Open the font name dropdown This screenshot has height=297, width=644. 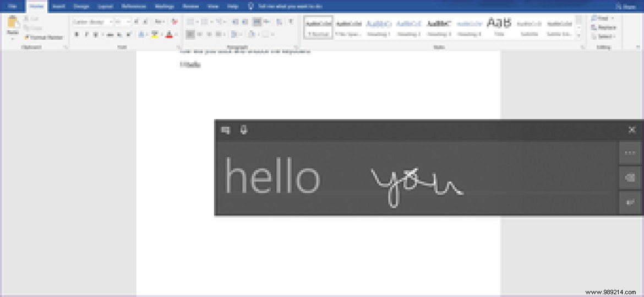point(111,22)
